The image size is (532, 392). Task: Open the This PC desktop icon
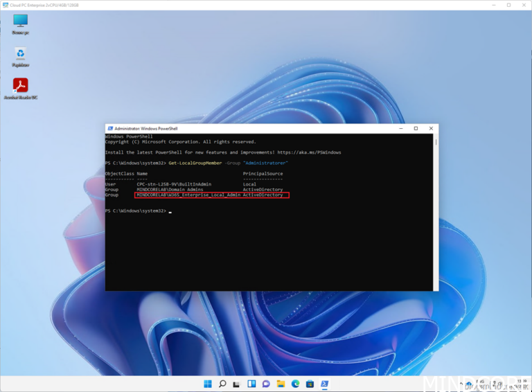[x=20, y=22]
